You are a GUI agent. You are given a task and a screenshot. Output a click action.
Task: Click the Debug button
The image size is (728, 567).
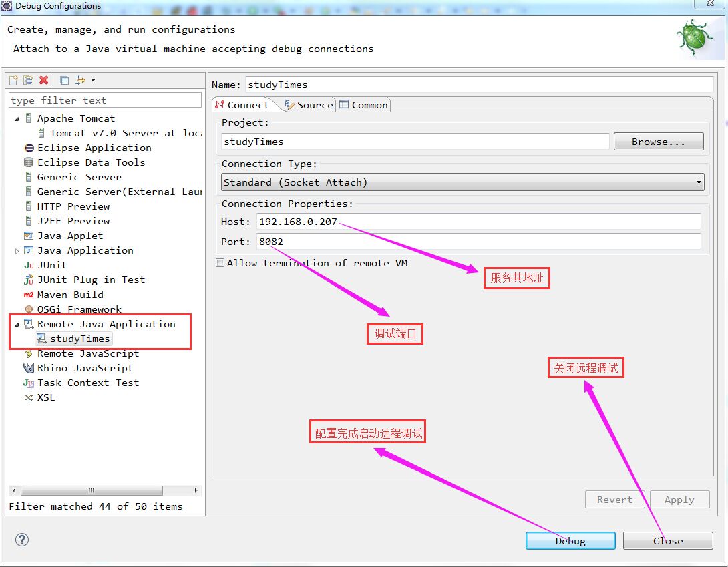[x=570, y=541]
